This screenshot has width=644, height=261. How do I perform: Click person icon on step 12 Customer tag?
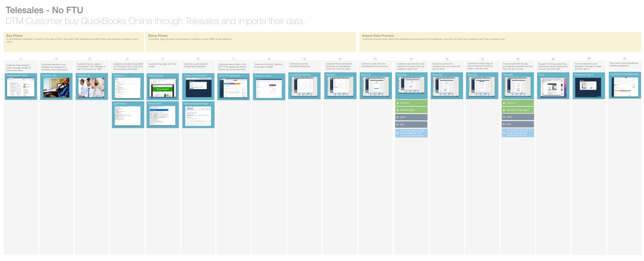pyautogui.click(x=398, y=103)
